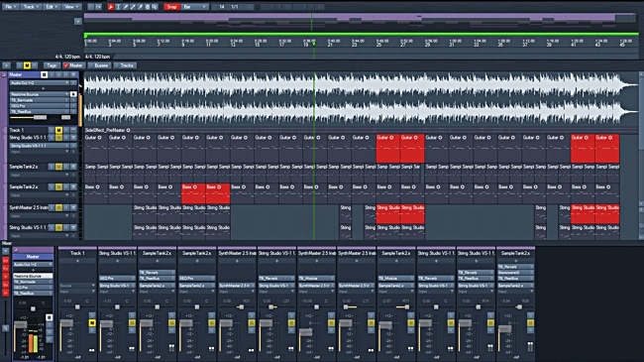
Task: Select the red arrow pointer tool
Action: pyautogui.click(x=111, y=7)
